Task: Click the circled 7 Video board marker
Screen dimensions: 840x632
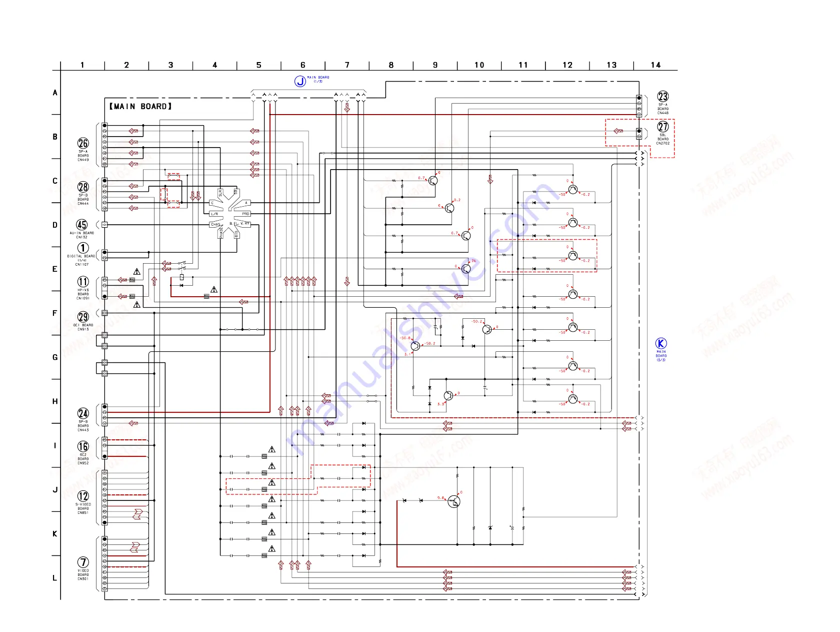Action: click(83, 562)
